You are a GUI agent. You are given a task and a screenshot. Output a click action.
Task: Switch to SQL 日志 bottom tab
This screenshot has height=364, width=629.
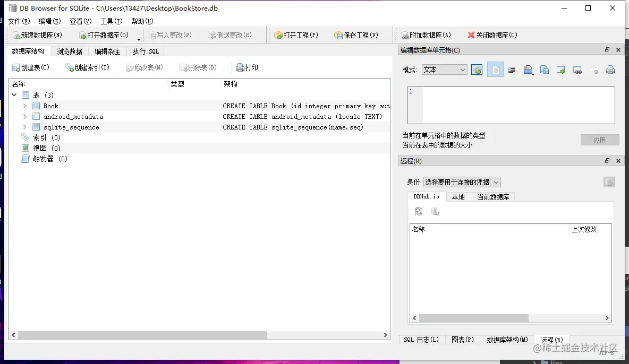point(421,340)
